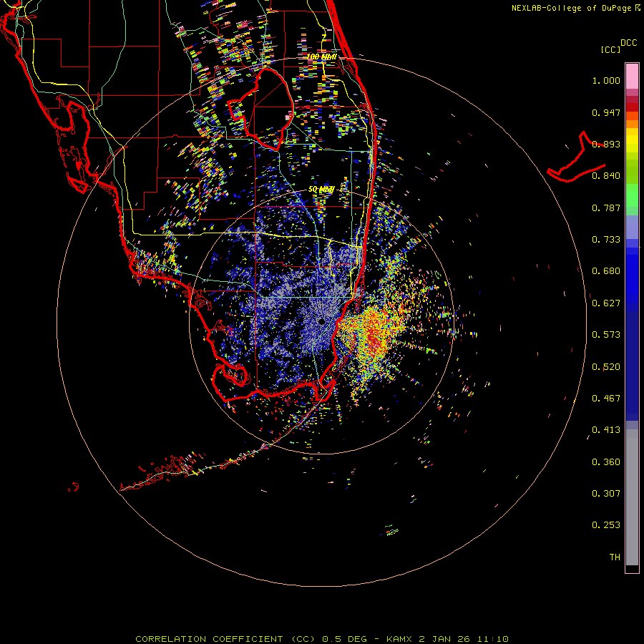Screen dimensions: 644x644
Task: Click the DCC label above the color scale
Action: tap(628, 43)
